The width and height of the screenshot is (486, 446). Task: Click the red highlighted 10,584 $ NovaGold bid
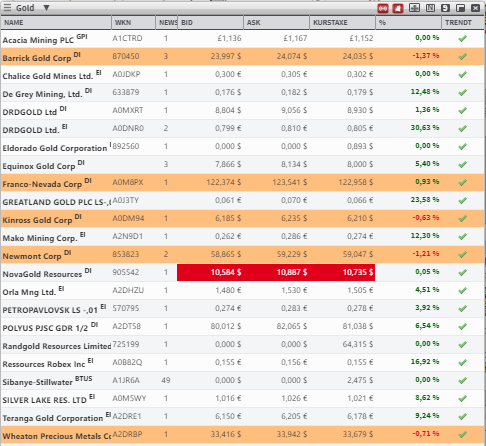pyautogui.click(x=226, y=272)
